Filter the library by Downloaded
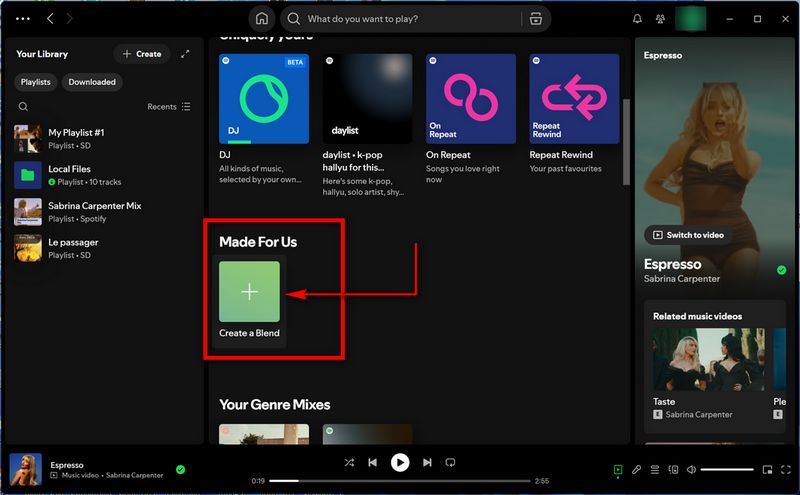 (92, 82)
